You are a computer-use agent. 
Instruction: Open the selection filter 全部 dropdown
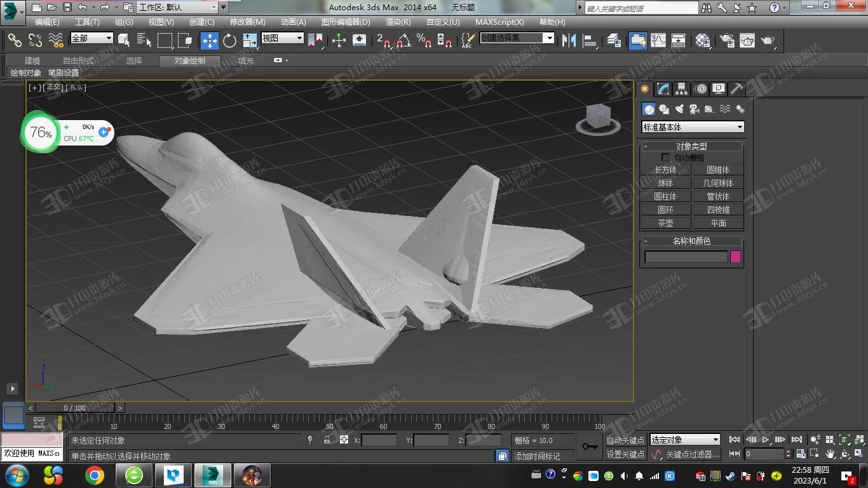tap(92, 38)
